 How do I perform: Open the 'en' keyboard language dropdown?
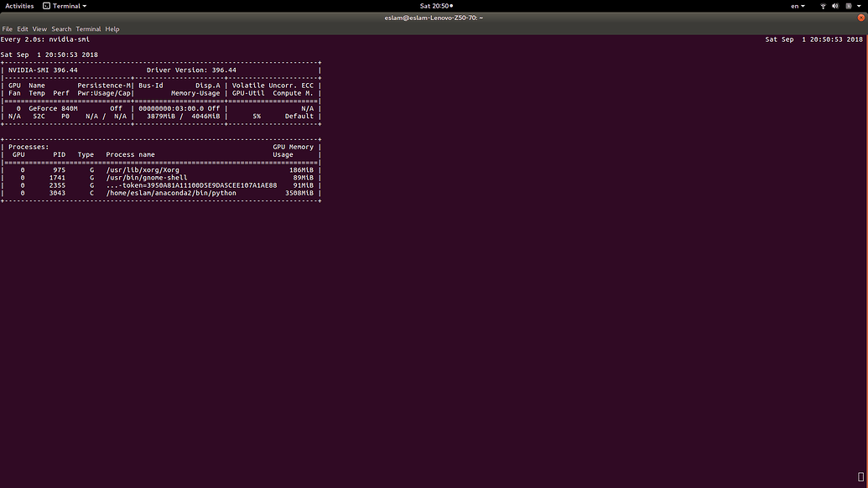(798, 6)
